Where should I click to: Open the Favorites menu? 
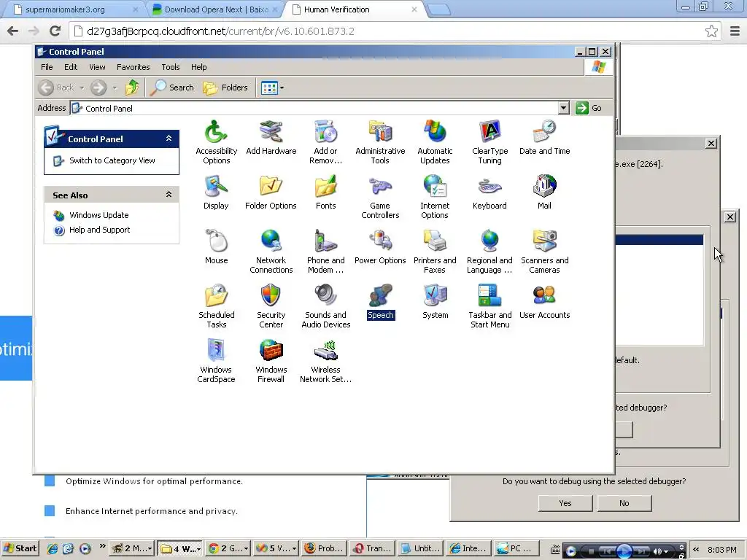tap(133, 67)
